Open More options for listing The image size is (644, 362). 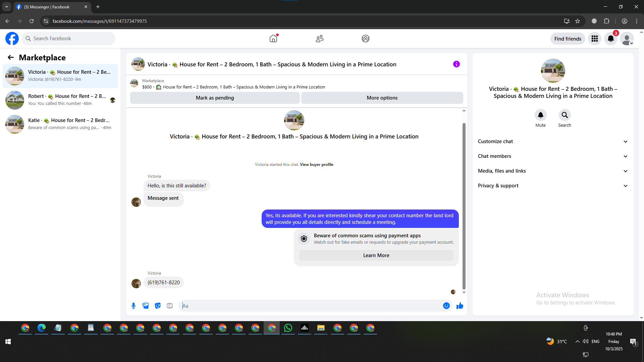(382, 98)
